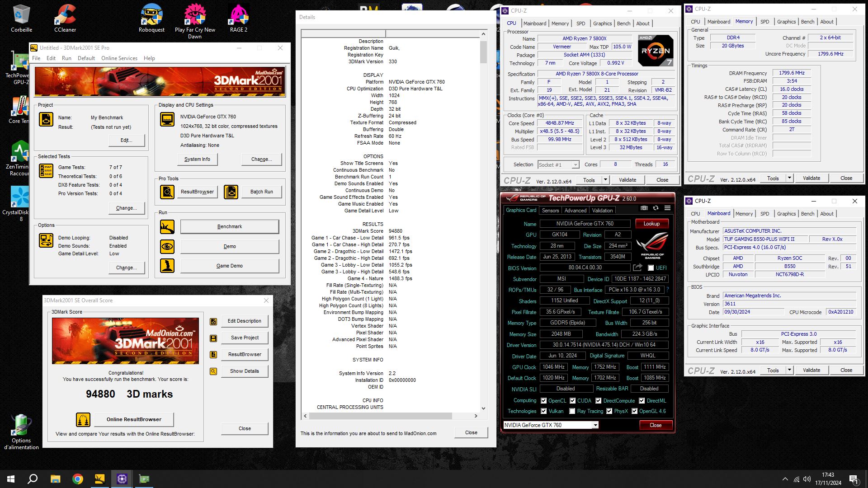Click the Details vertical scrollbar thumb
The image size is (868, 488).
point(483,52)
